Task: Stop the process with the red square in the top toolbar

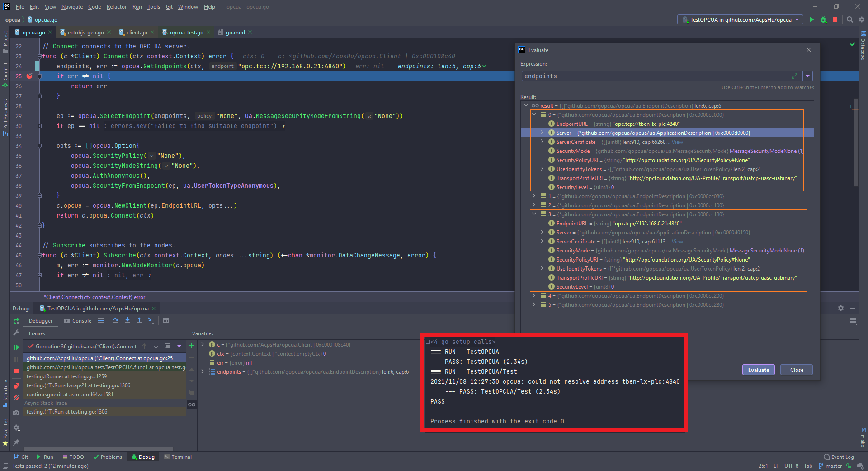Action: click(835, 20)
